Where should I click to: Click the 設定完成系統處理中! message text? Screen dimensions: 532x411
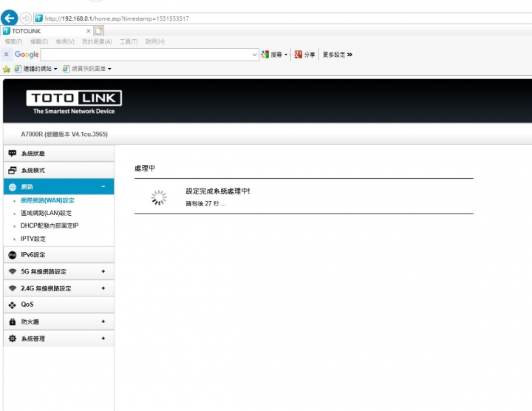click(x=218, y=191)
